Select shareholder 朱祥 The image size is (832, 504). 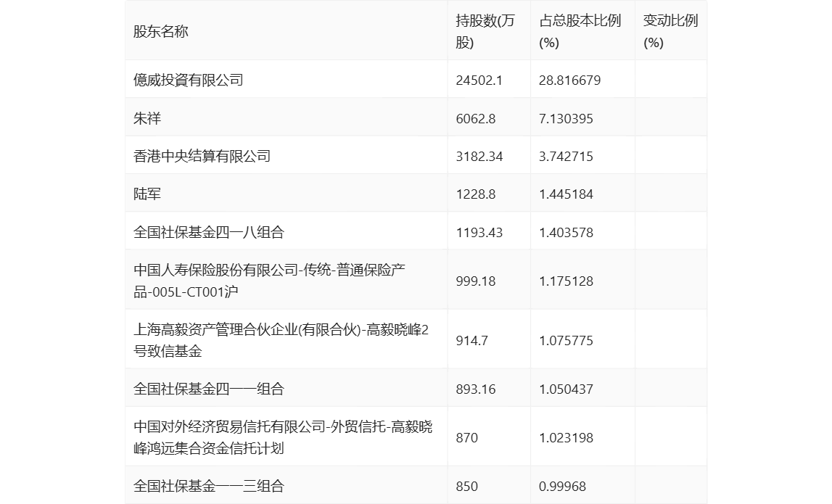point(147,118)
